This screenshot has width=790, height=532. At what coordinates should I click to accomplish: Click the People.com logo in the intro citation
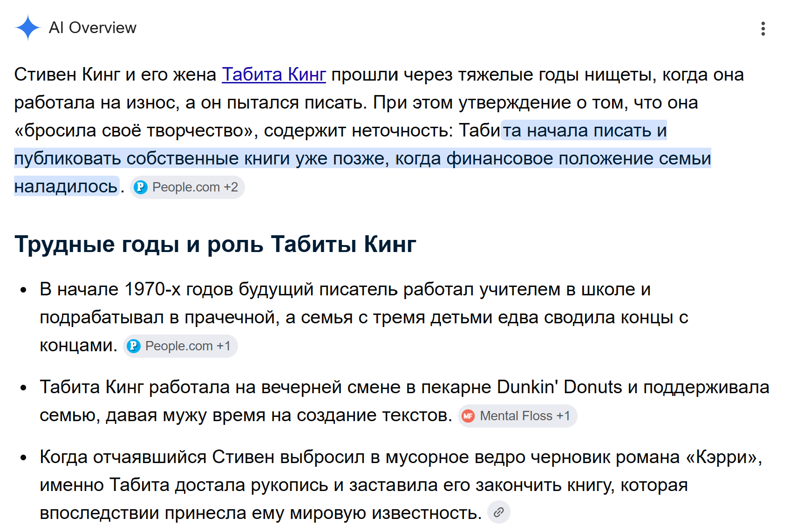140,187
